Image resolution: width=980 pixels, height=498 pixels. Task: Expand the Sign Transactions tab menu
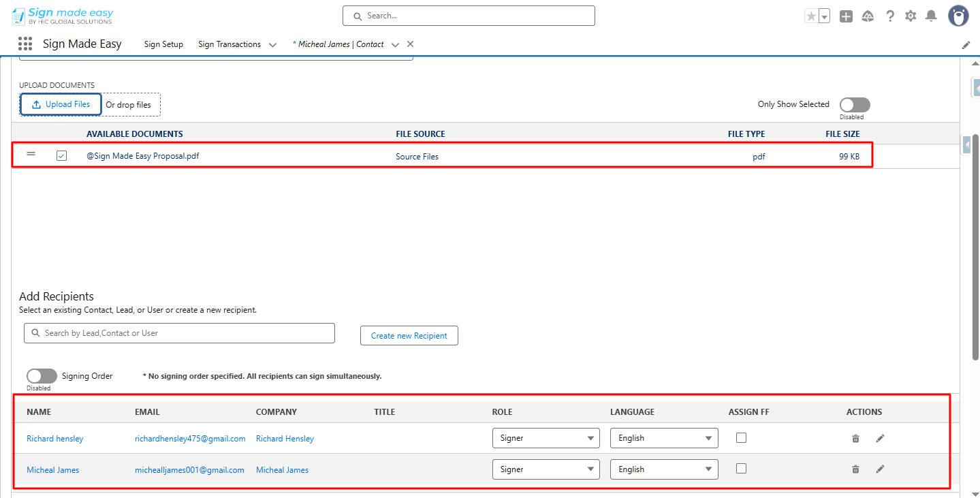click(272, 45)
